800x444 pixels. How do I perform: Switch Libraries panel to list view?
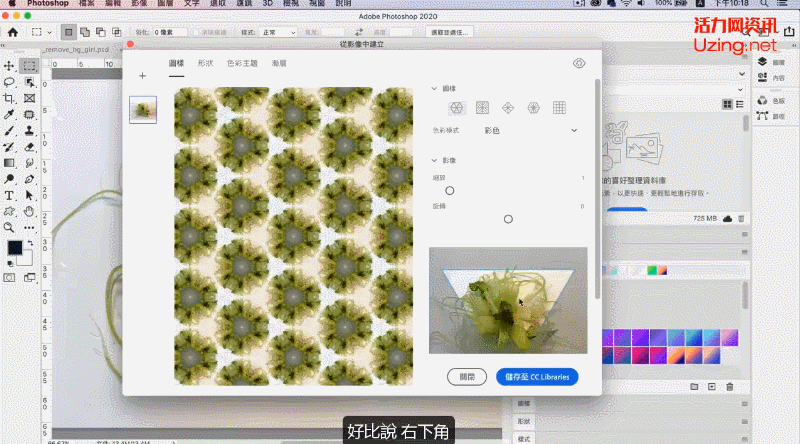point(740,104)
